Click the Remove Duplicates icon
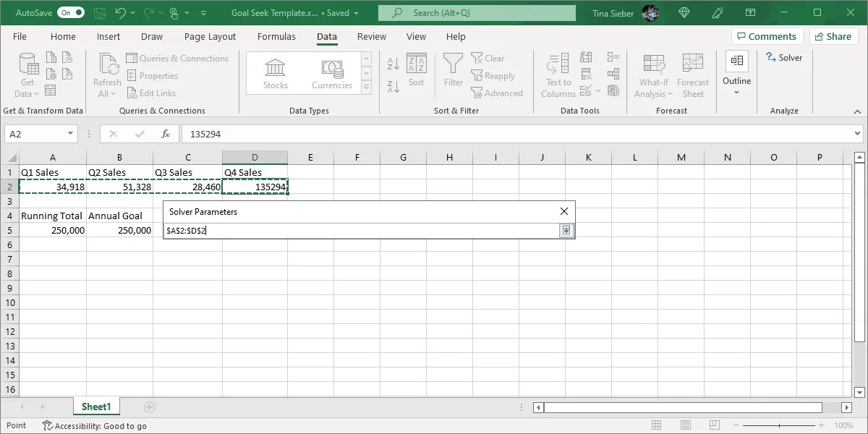This screenshot has height=434, width=868. [586, 72]
